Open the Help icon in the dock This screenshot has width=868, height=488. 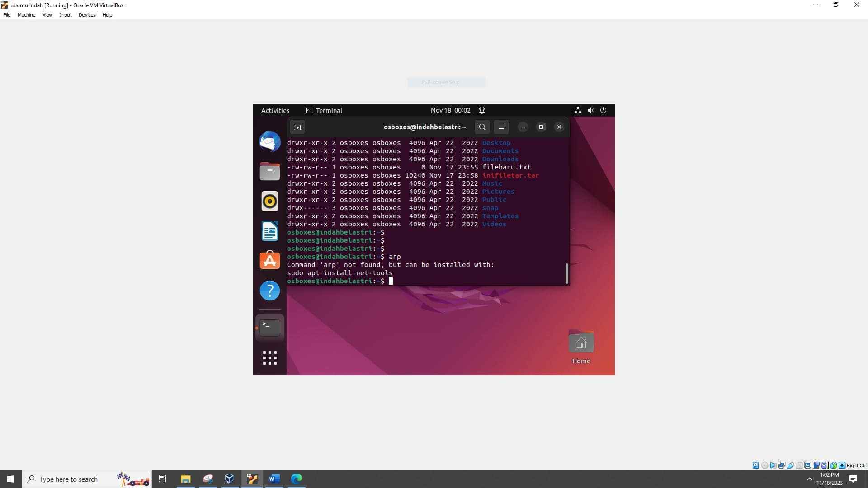click(270, 291)
